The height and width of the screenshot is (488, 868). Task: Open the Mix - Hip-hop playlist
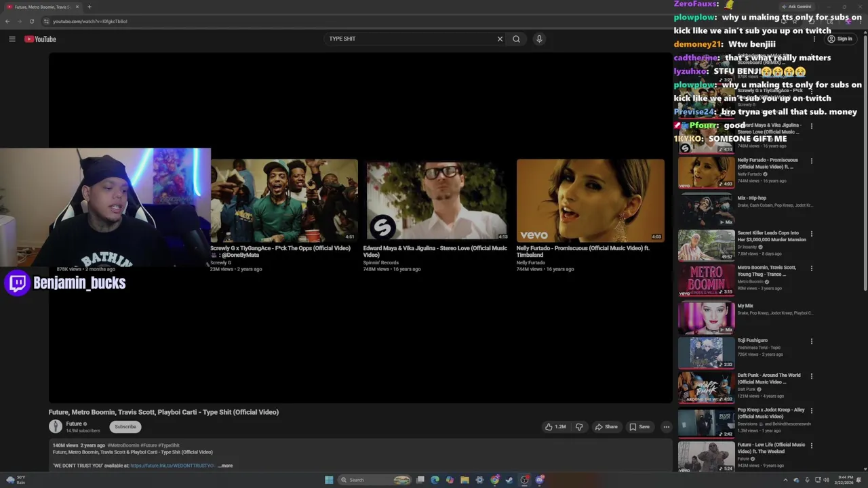[706, 209]
